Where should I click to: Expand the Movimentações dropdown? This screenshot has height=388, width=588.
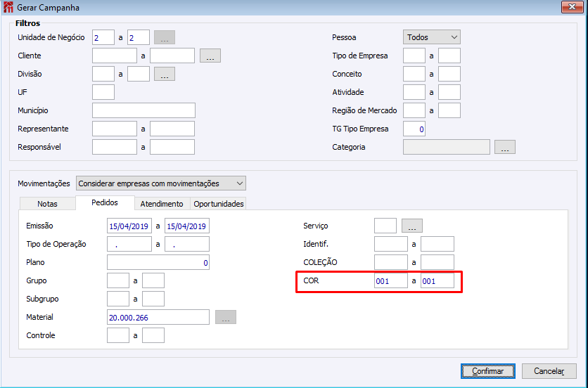click(x=161, y=183)
